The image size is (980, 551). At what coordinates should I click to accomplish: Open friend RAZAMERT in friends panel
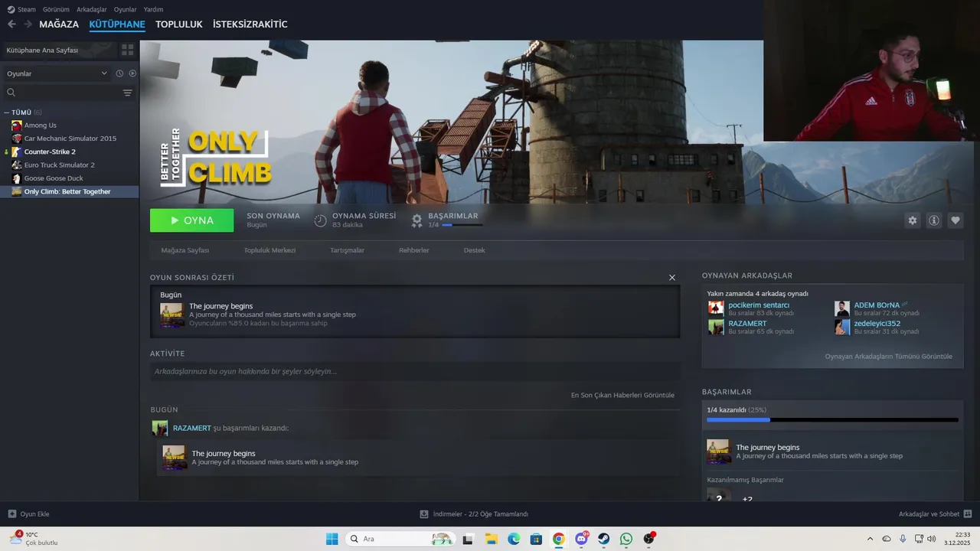[747, 324]
